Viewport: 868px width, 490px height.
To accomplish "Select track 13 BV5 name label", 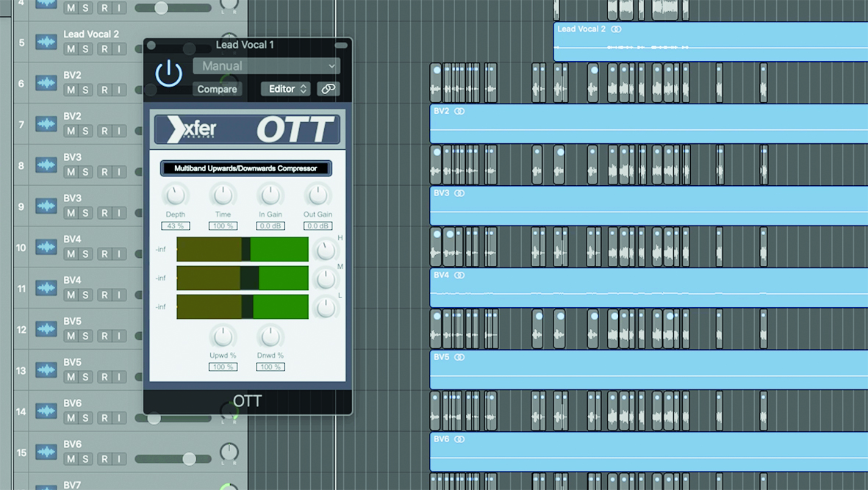I will click(73, 361).
